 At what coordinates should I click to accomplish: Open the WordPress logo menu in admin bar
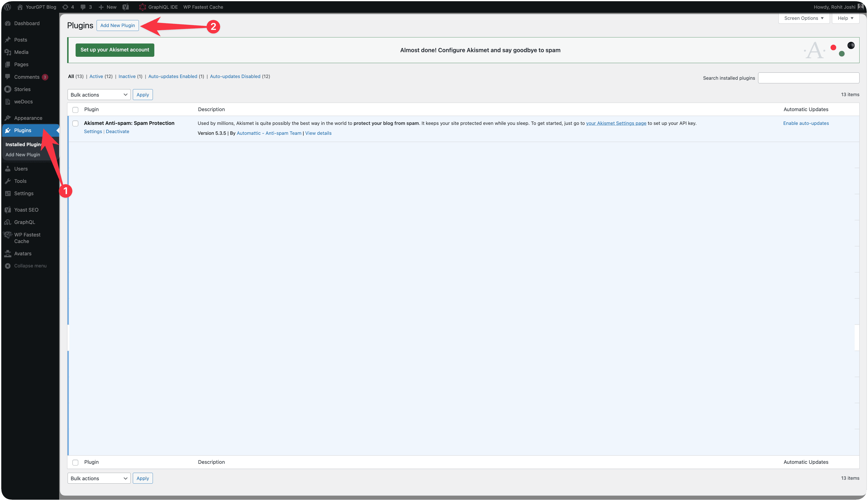point(7,7)
